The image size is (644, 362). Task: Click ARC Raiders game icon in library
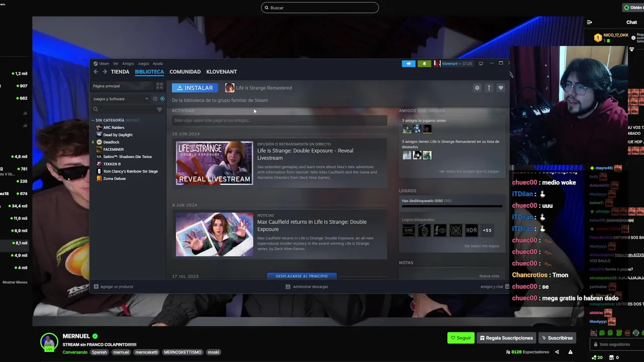tap(99, 128)
